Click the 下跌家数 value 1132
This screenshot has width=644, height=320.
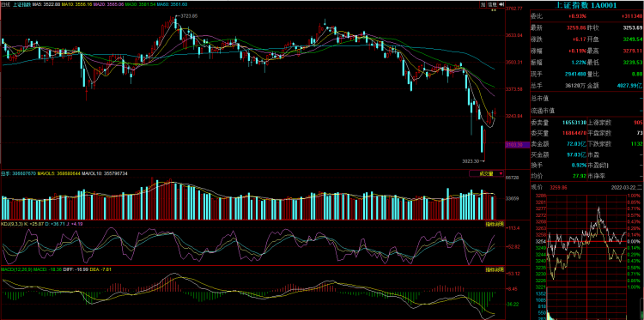pyautogui.click(x=636, y=144)
